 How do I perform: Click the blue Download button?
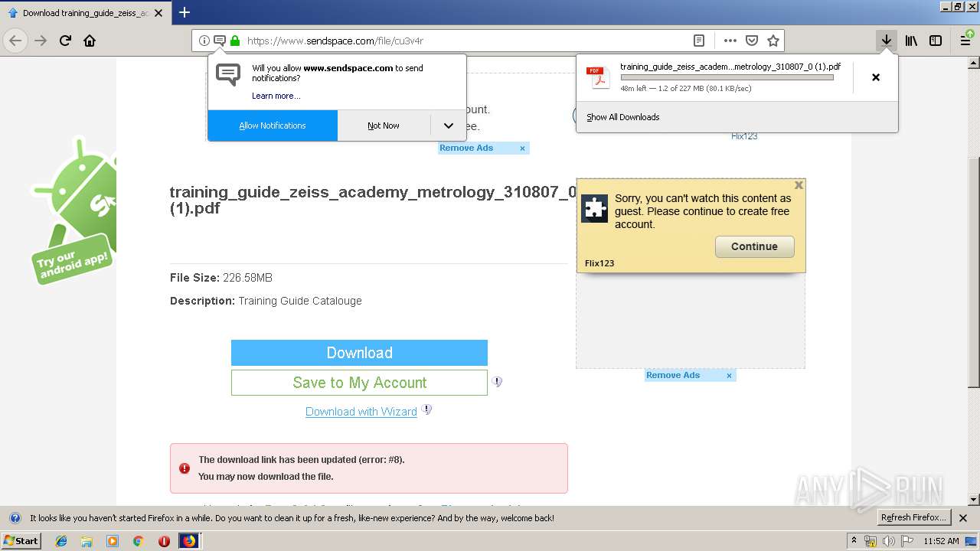(x=359, y=353)
